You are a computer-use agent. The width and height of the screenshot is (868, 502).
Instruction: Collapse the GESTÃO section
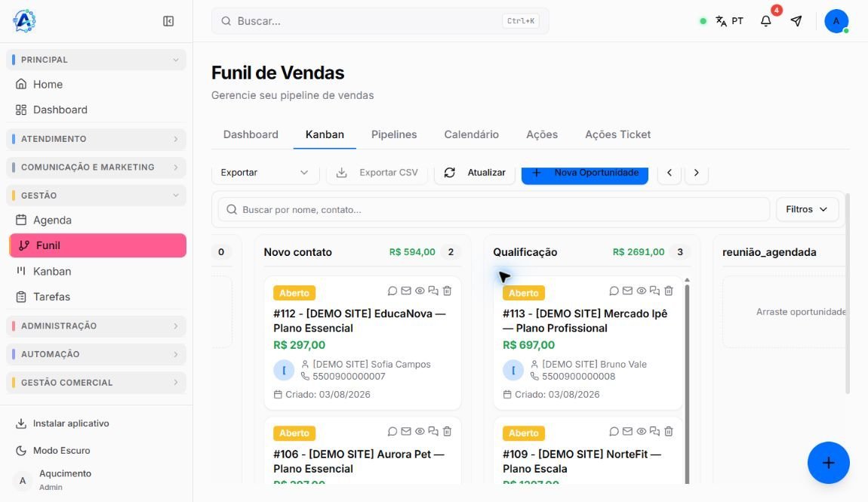pyautogui.click(x=97, y=196)
